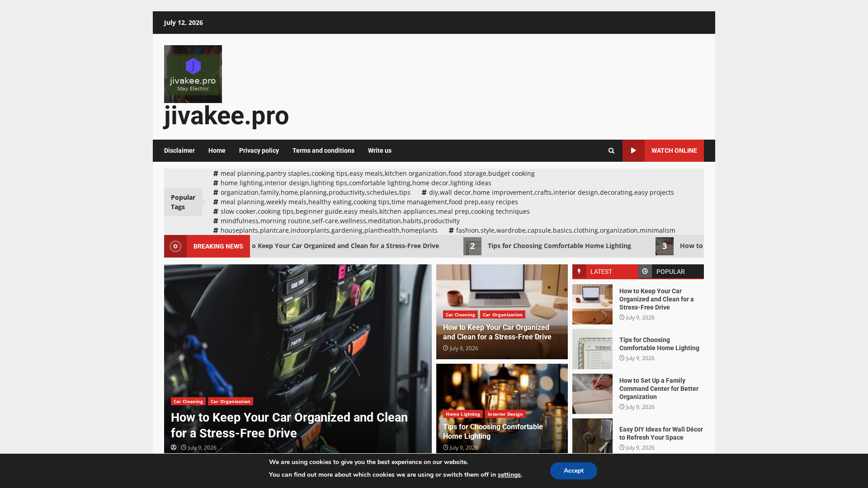Image resolution: width=868 pixels, height=488 pixels.
Task: Click hash icon before home lighting tag
Action: (x=216, y=183)
